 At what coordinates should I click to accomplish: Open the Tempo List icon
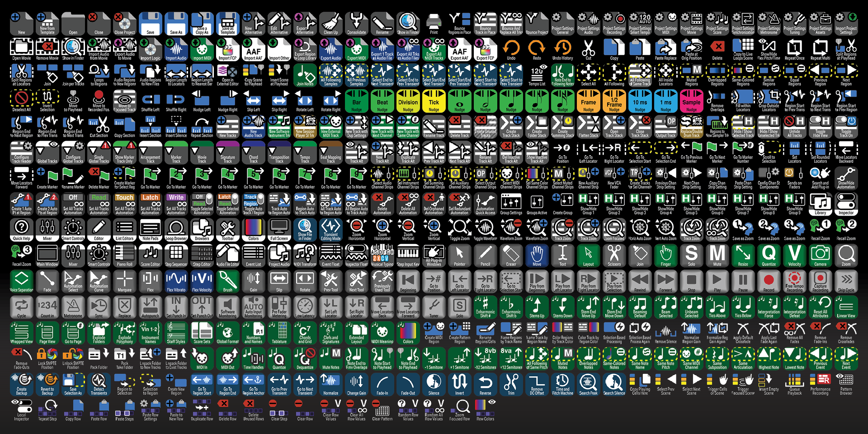pos(537,75)
